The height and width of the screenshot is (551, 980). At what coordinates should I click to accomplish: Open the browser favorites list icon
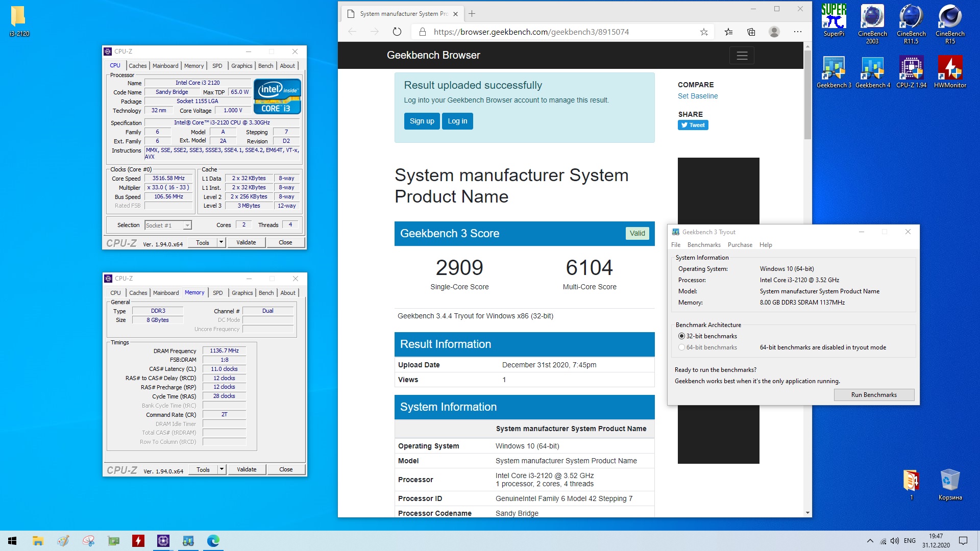(728, 32)
